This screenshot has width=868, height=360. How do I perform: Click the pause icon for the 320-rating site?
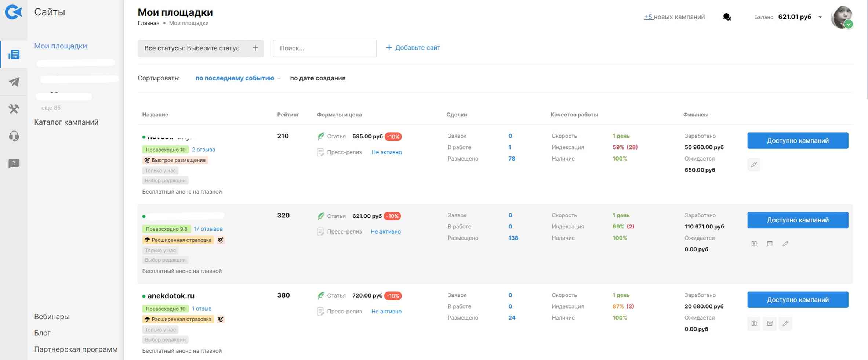pos(753,244)
